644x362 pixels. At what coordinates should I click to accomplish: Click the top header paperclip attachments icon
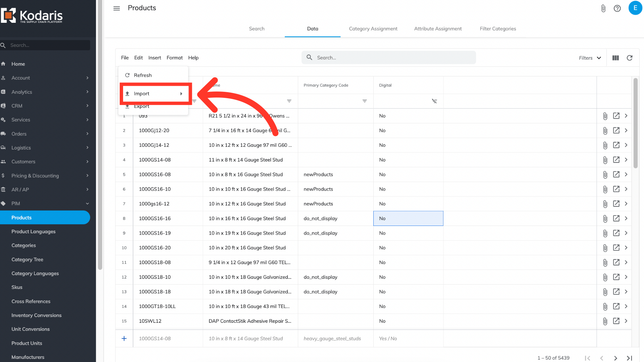603,8
